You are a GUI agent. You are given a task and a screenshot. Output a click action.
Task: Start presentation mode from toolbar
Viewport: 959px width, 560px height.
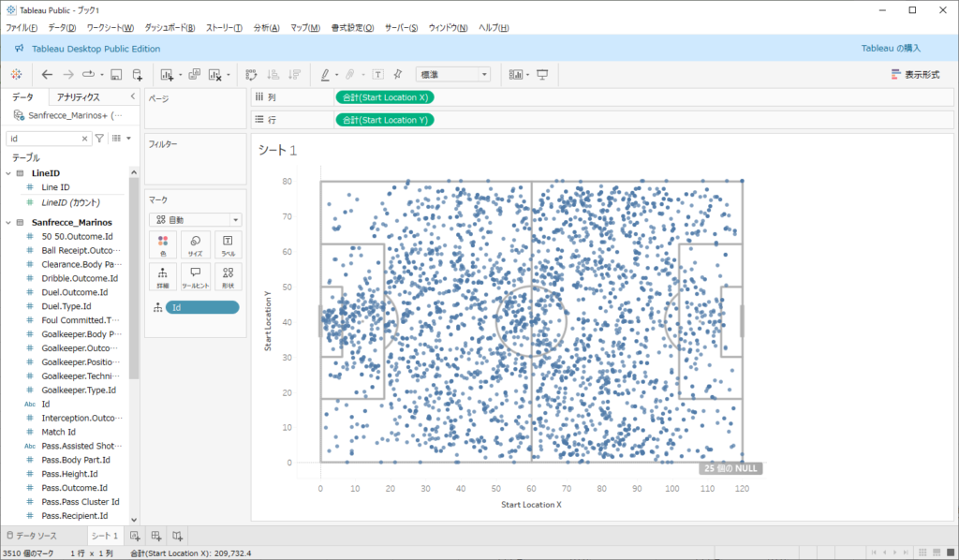[542, 75]
